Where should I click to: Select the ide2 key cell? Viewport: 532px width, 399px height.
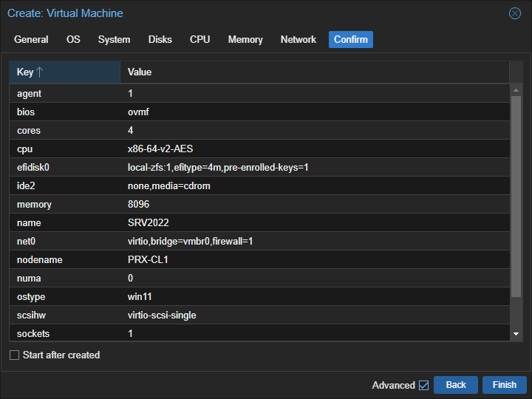click(x=64, y=186)
